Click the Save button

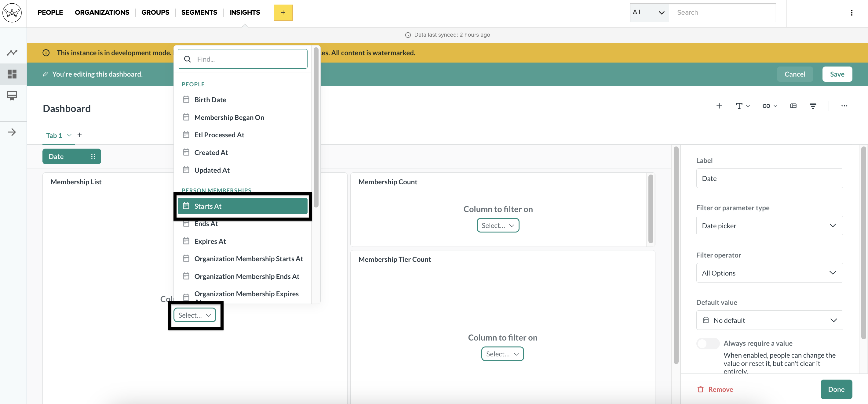(837, 74)
